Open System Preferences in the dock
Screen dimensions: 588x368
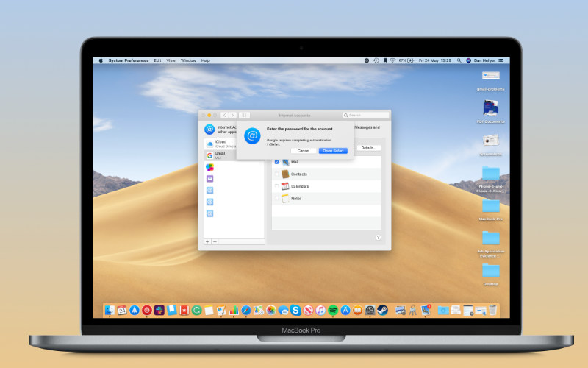pyautogui.click(x=370, y=310)
